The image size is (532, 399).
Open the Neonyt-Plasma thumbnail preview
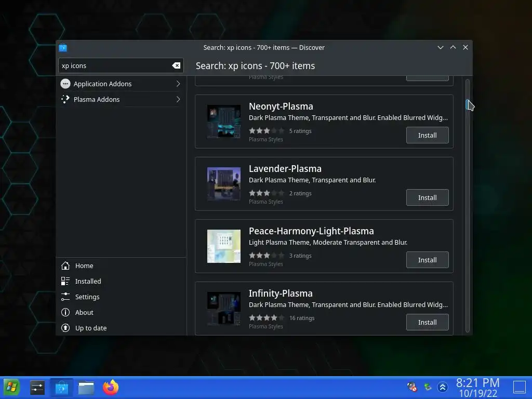click(224, 122)
